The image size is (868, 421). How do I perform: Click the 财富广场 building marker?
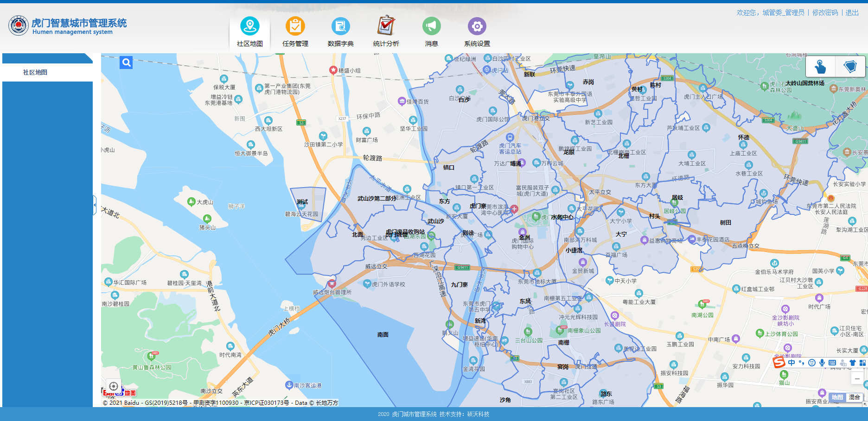[x=367, y=131]
